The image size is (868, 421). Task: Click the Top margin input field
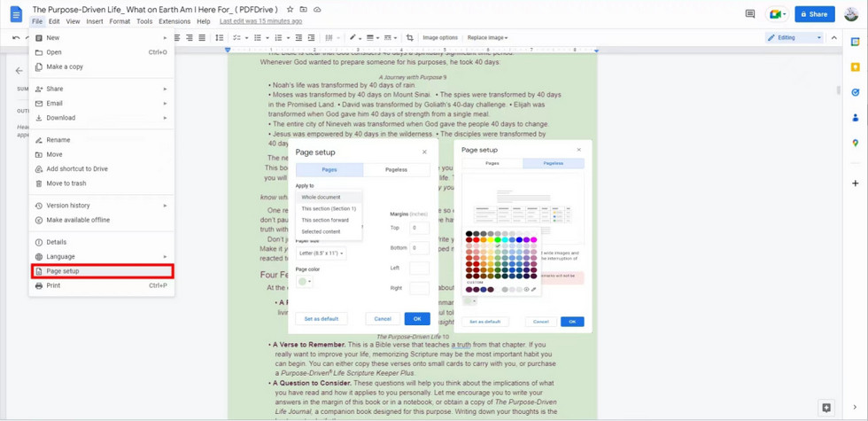pos(420,228)
